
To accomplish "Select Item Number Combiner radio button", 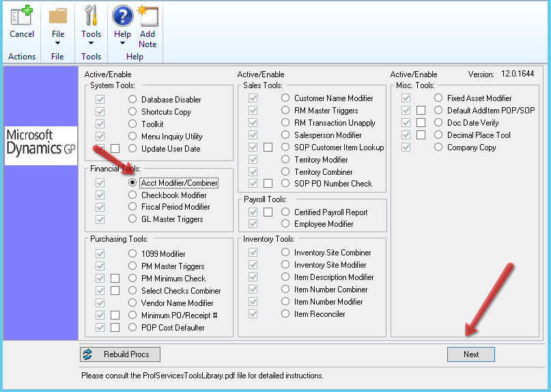I will [285, 289].
